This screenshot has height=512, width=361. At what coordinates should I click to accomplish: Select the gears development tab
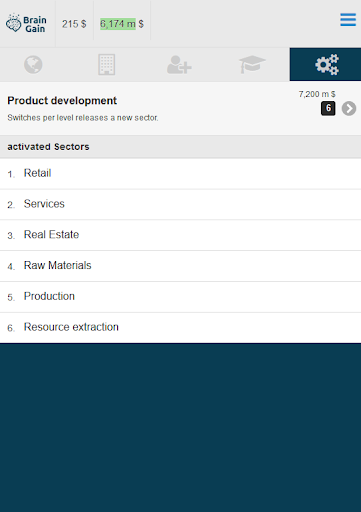325,64
